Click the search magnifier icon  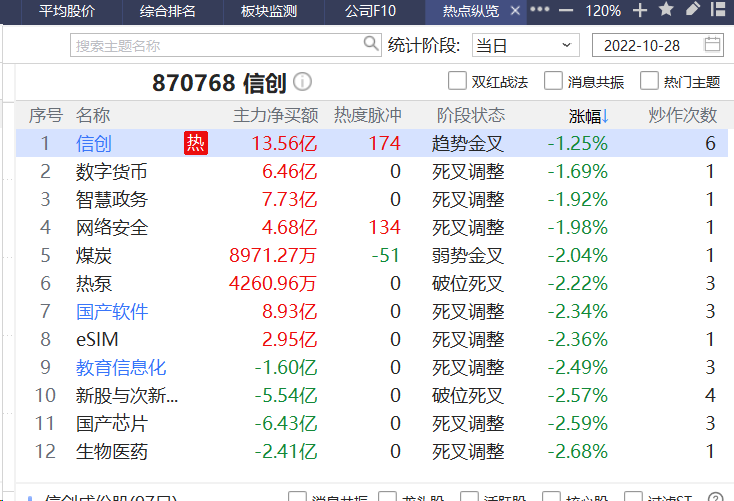tap(371, 44)
